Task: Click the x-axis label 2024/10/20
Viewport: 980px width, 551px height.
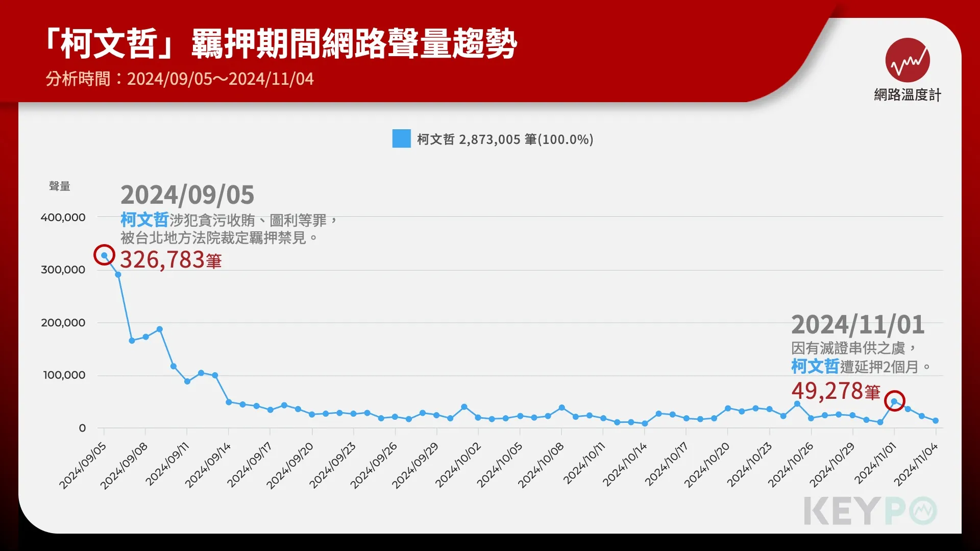Action: coord(707,466)
